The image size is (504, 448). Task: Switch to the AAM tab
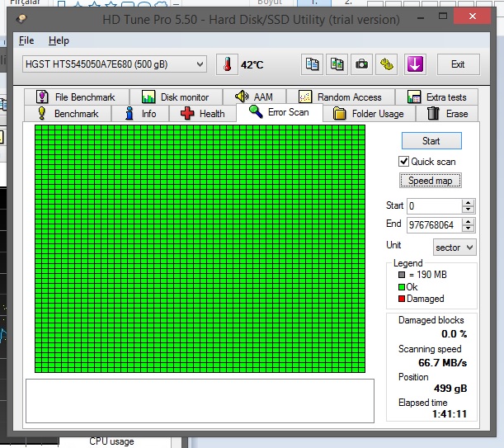[254, 97]
